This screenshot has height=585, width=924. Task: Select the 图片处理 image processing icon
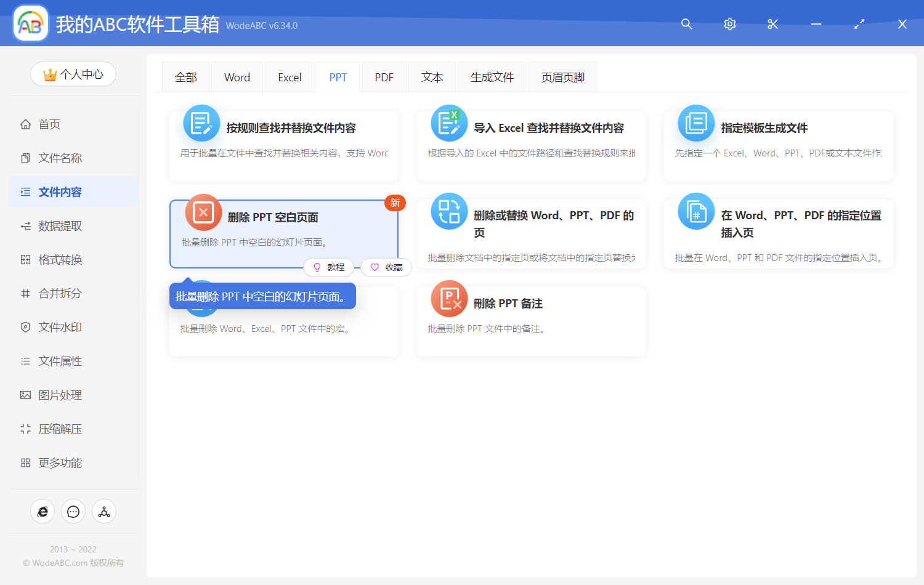25,395
